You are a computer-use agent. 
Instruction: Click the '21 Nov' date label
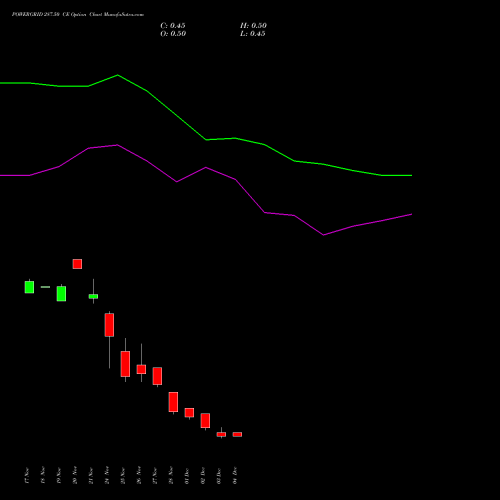[91, 476]
